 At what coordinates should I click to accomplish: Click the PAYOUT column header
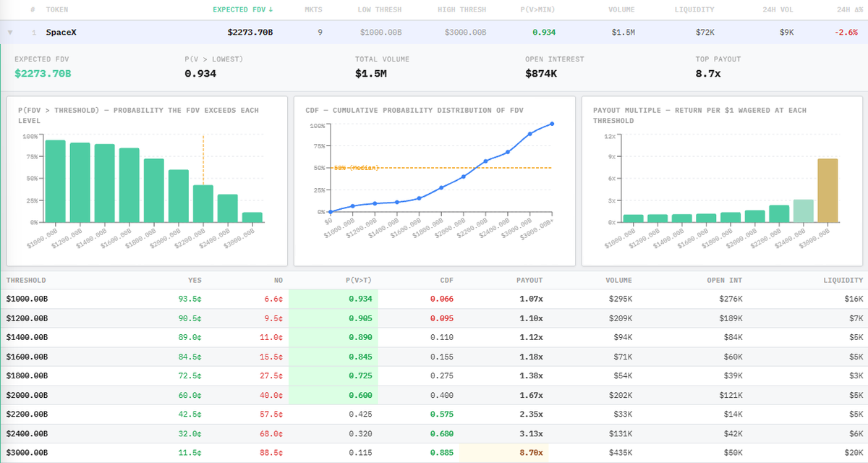(x=529, y=280)
